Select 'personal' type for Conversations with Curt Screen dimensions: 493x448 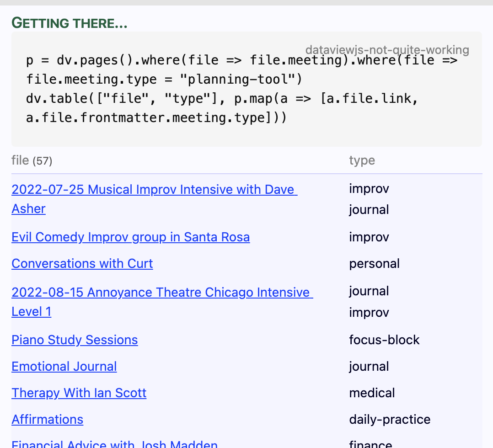tap(374, 263)
